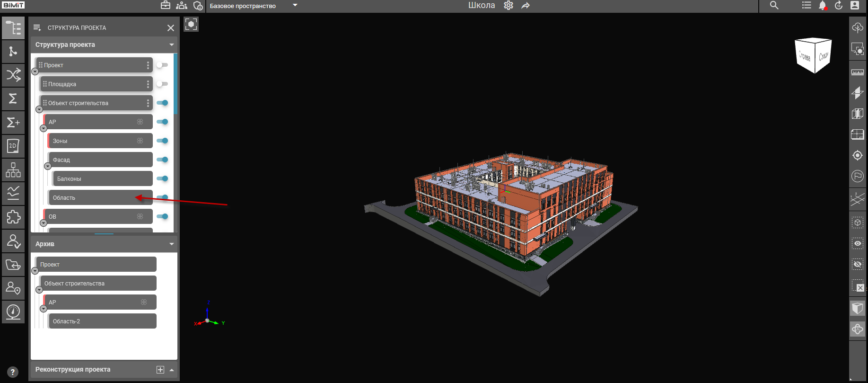Collapse the Фасад tree node
Image resolution: width=868 pixels, height=383 pixels.
click(47, 166)
